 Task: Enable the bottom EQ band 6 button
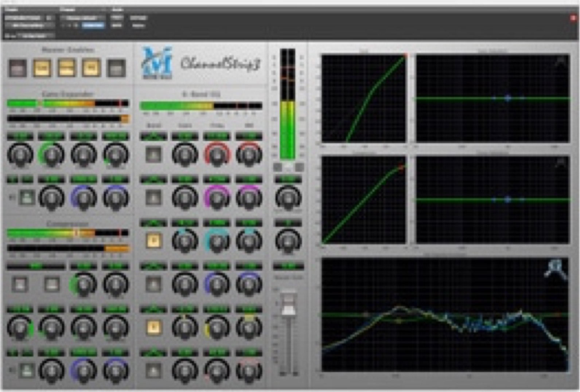coord(153,371)
